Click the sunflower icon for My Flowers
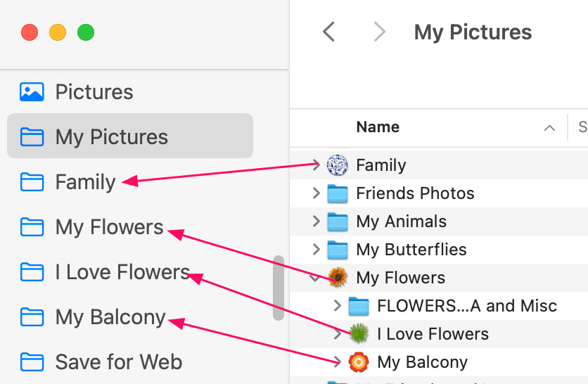Viewport: 588px width, 384px height. (x=338, y=278)
